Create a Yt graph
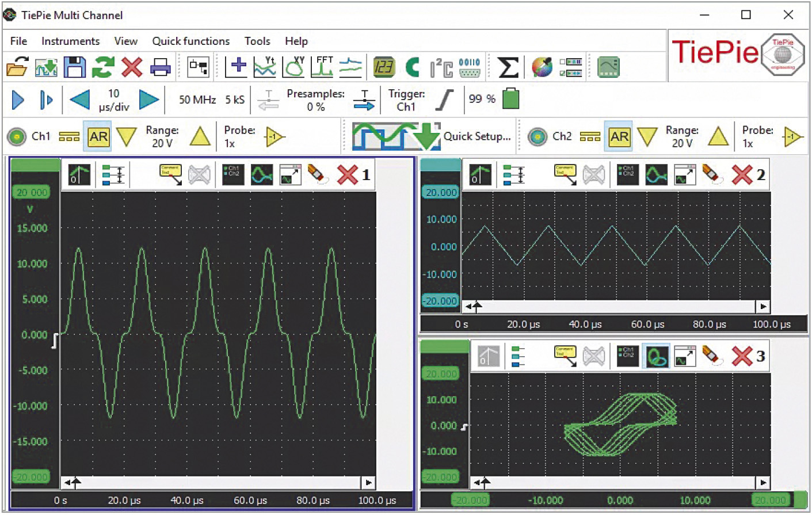The height and width of the screenshot is (515, 812). pyautogui.click(x=265, y=67)
